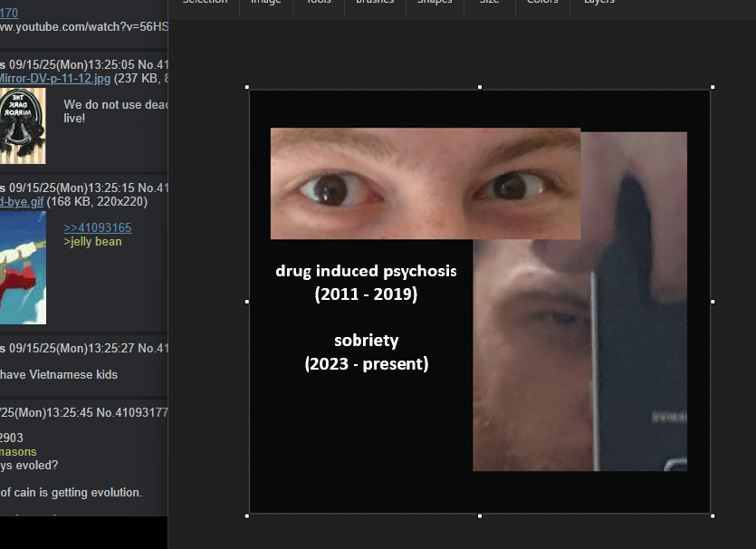Open the d-bye.gif file link

click(x=22, y=201)
